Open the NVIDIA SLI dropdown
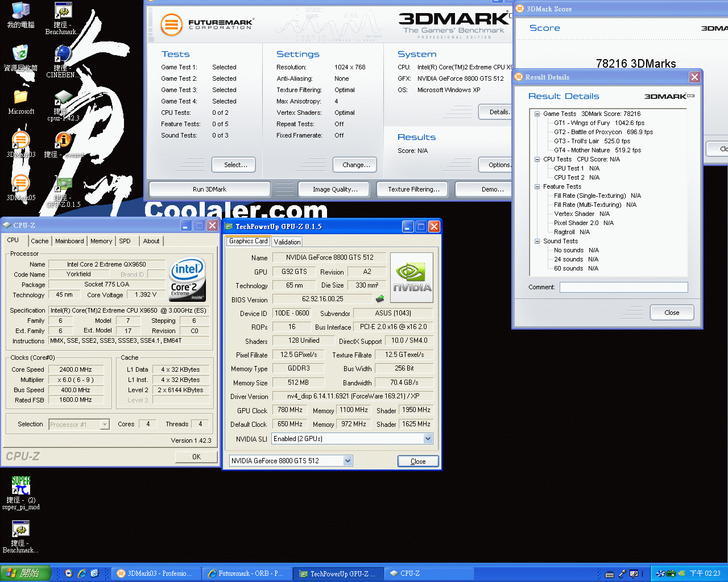Image resolution: width=728 pixels, height=582 pixels. click(x=428, y=439)
